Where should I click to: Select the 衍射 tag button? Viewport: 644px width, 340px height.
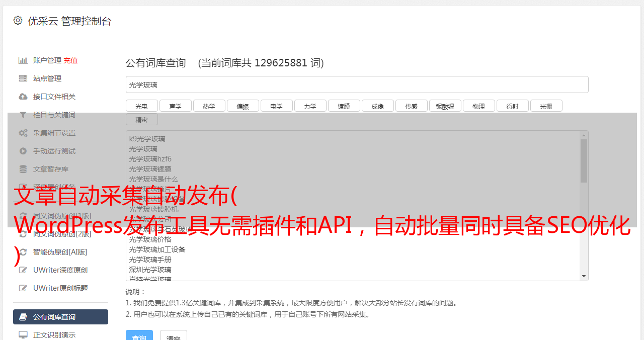[513, 106]
